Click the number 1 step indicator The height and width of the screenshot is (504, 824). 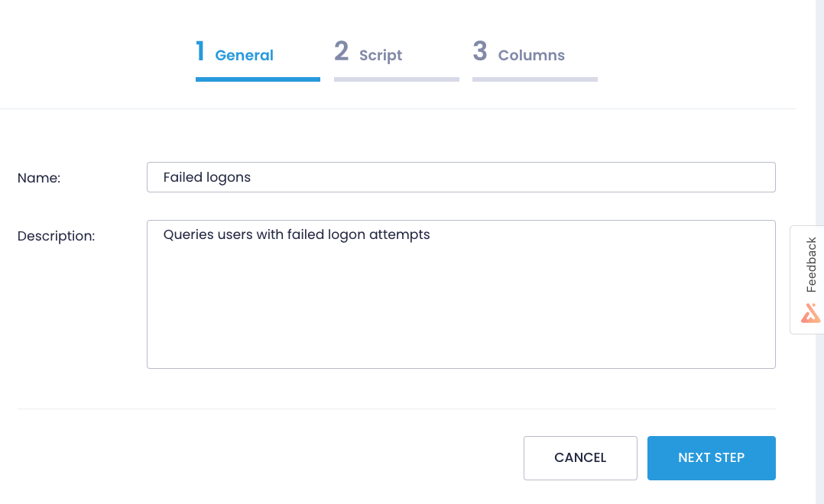coord(201,51)
